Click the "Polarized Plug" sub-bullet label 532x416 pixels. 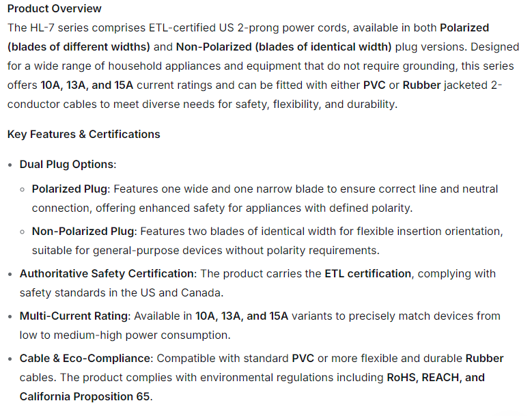click(x=70, y=189)
